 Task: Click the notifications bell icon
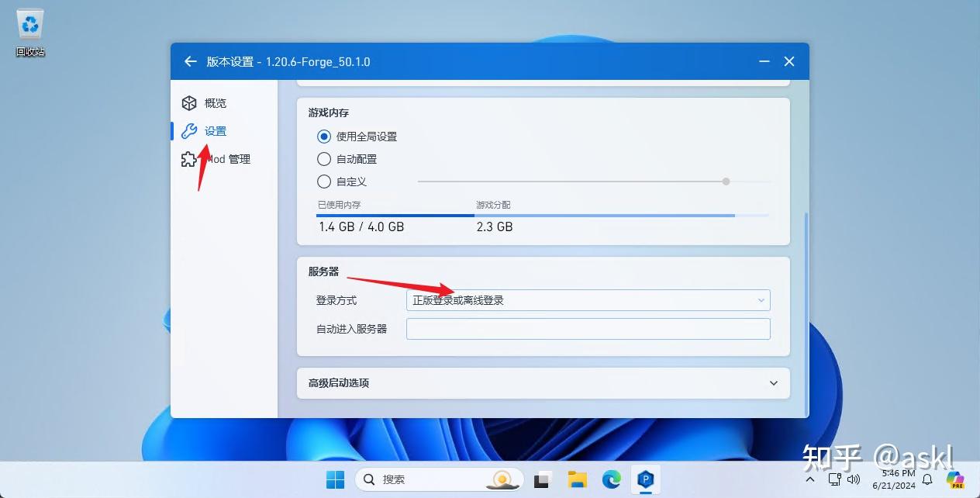click(927, 479)
